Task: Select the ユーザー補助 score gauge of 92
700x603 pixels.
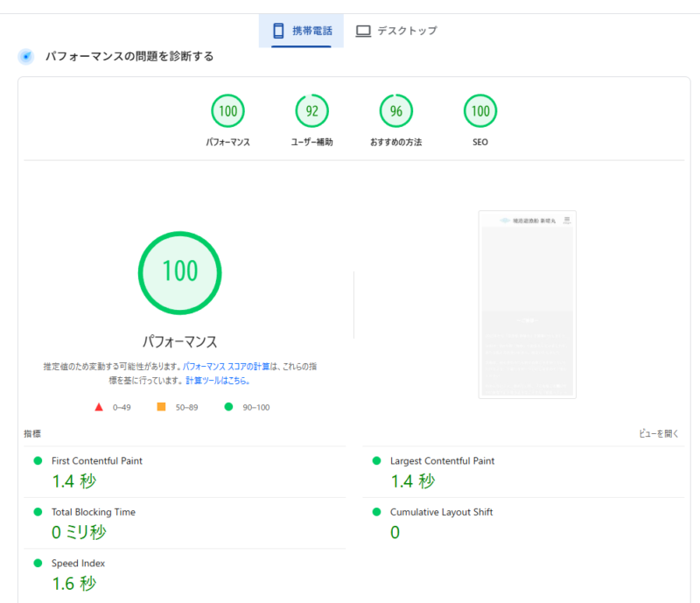Action: [x=311, y=111]
